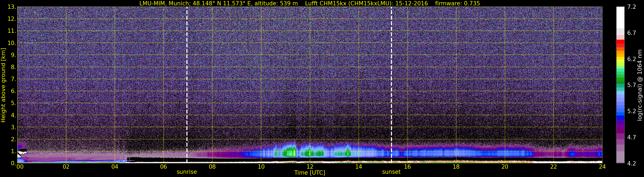Click the white top segment of the colorbar
The width and height of the screenshot is (644, 177).
(x=620, y=18)
